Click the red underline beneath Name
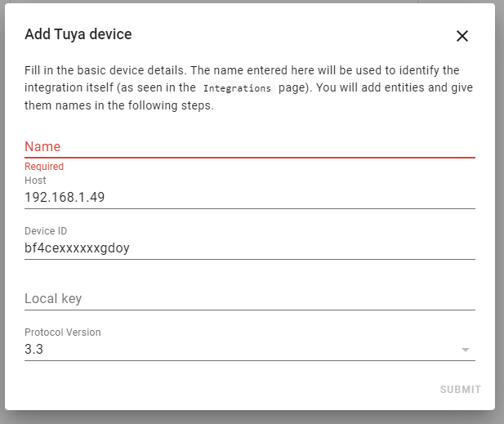 point(250,158)
